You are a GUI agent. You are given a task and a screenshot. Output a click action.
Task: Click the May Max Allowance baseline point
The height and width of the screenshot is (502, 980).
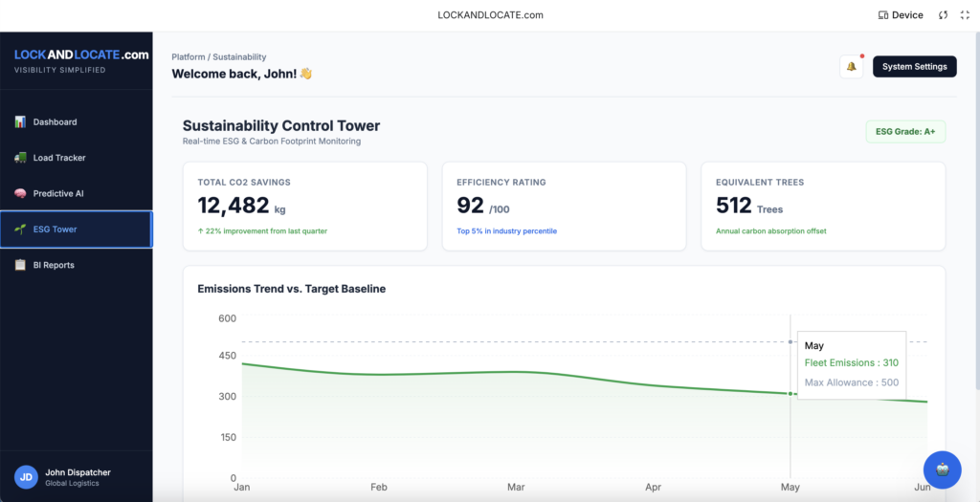tap(790, 342)
